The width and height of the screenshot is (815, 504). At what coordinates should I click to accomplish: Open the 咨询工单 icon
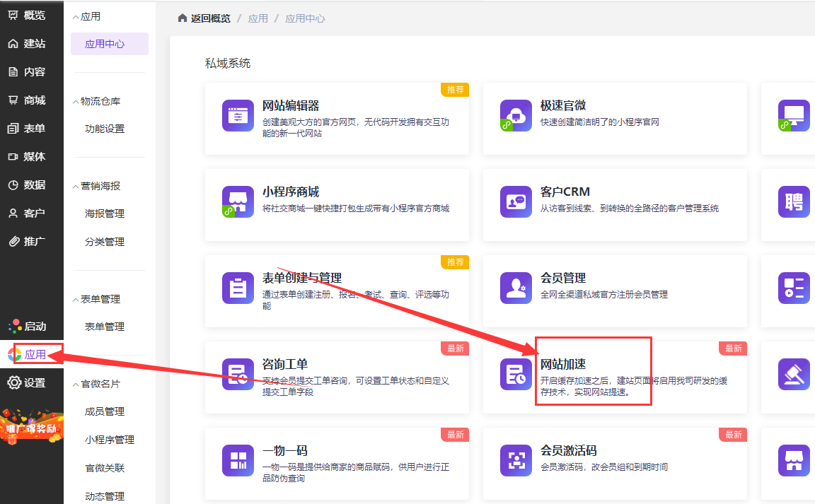[238, 374]
